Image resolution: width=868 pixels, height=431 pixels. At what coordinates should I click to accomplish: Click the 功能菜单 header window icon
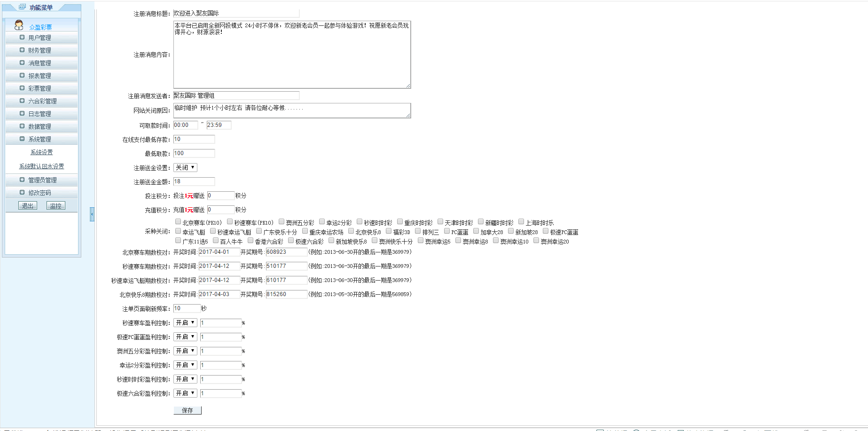coord(22,7)
